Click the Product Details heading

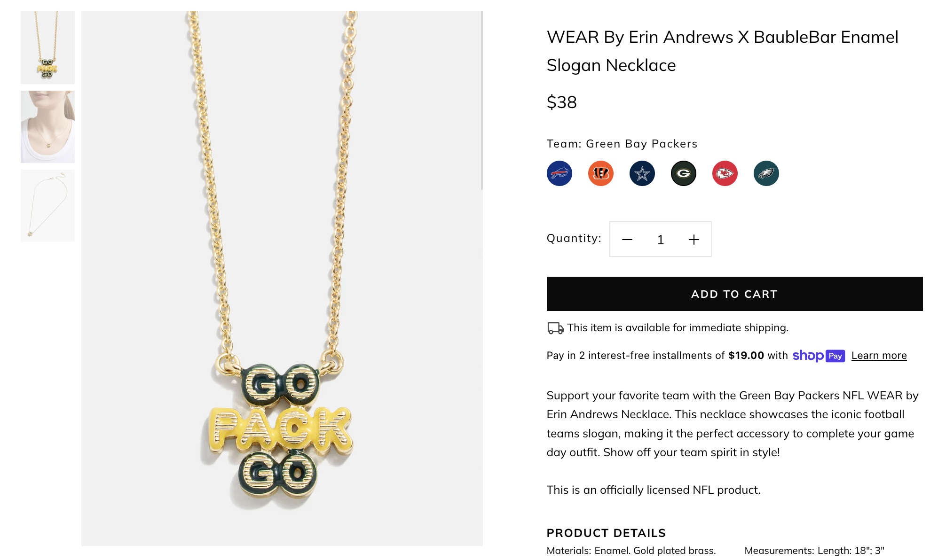pyautogui.click(x=606, y=533)
